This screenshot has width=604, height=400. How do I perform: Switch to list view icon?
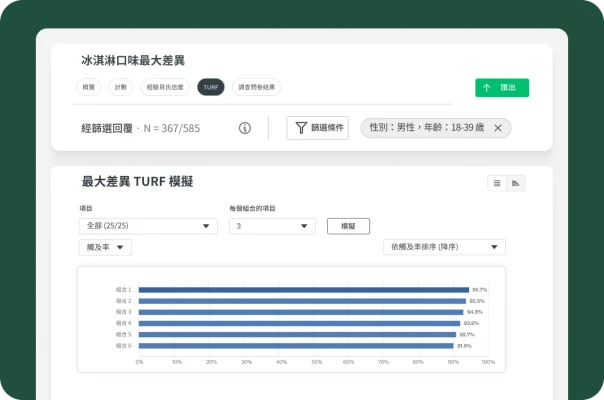[x=497, y=183]
